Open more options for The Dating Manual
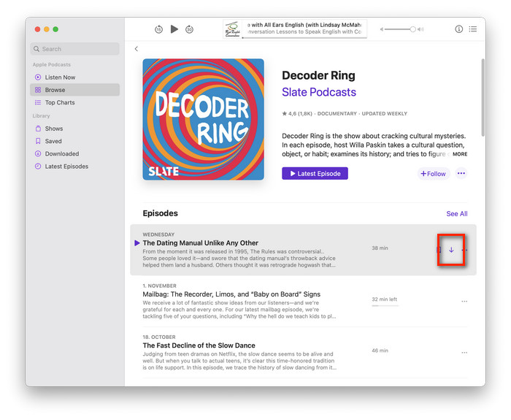 [464, 250]
